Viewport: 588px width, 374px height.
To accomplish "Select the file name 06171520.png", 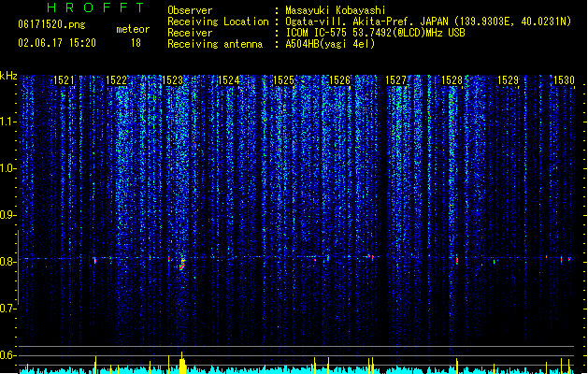I will pos(51,24).
